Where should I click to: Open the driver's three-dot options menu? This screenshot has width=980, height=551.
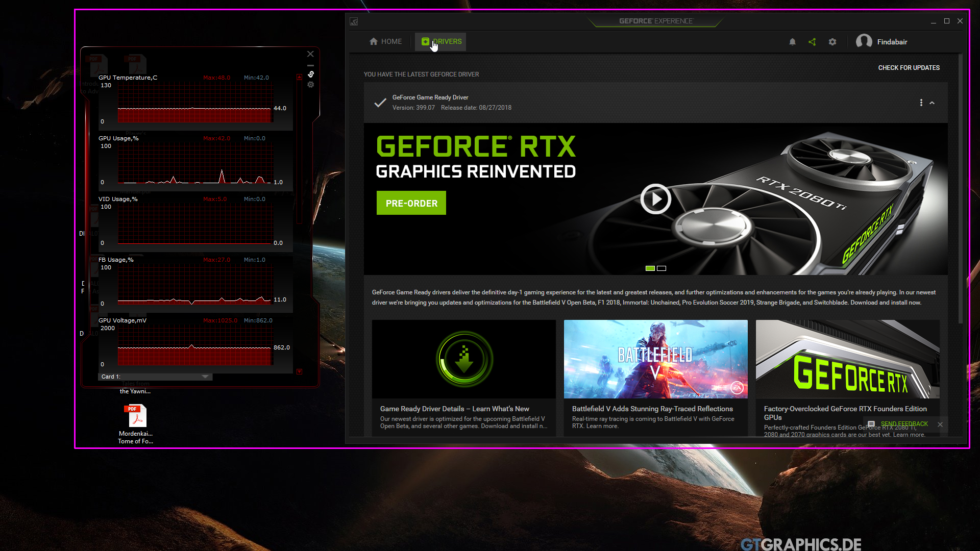click(x=921, y=103)
